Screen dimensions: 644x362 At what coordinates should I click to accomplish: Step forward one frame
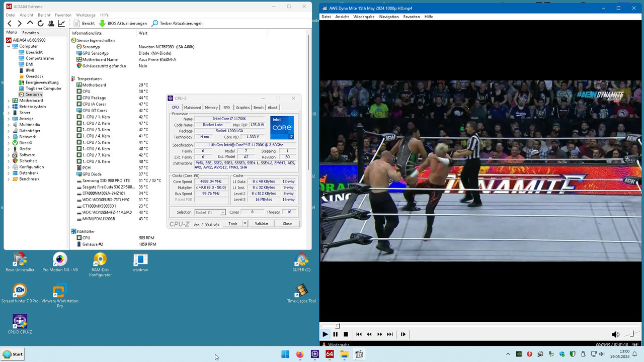[x=403, y=334]
